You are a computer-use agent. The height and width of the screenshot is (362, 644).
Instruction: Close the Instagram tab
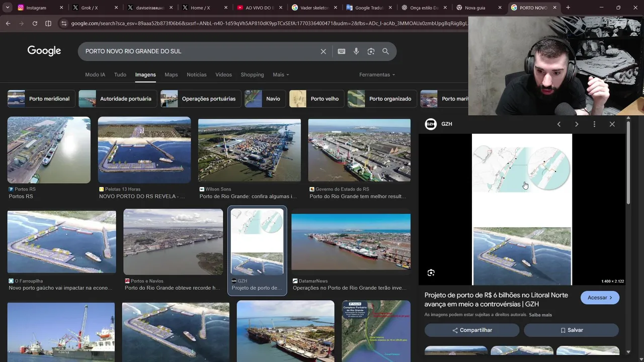point(61,8)
